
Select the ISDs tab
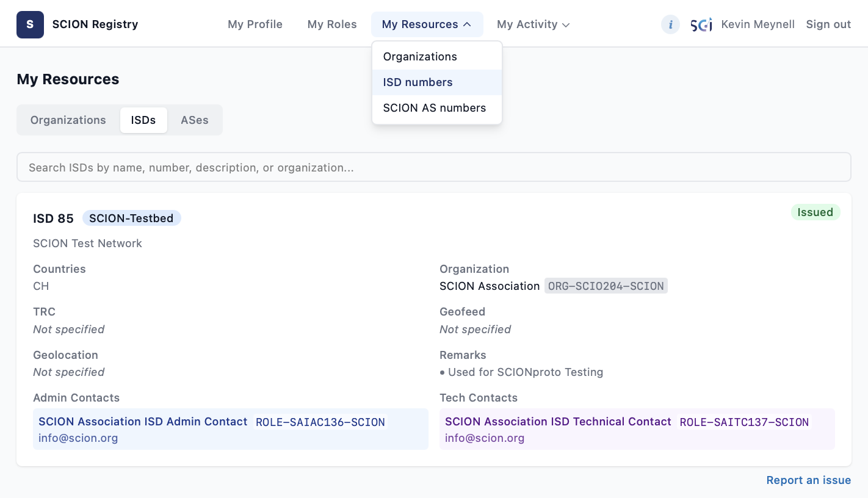143,120
